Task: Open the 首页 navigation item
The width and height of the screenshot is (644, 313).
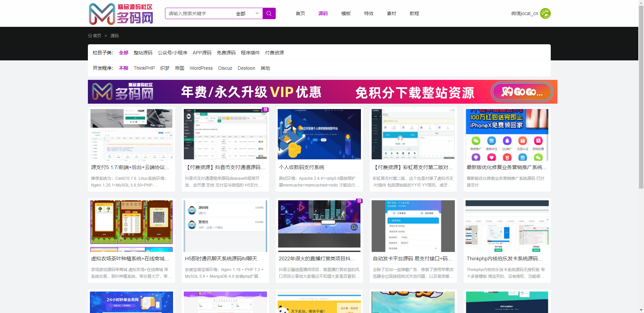Action: click(x=300, y=13)
